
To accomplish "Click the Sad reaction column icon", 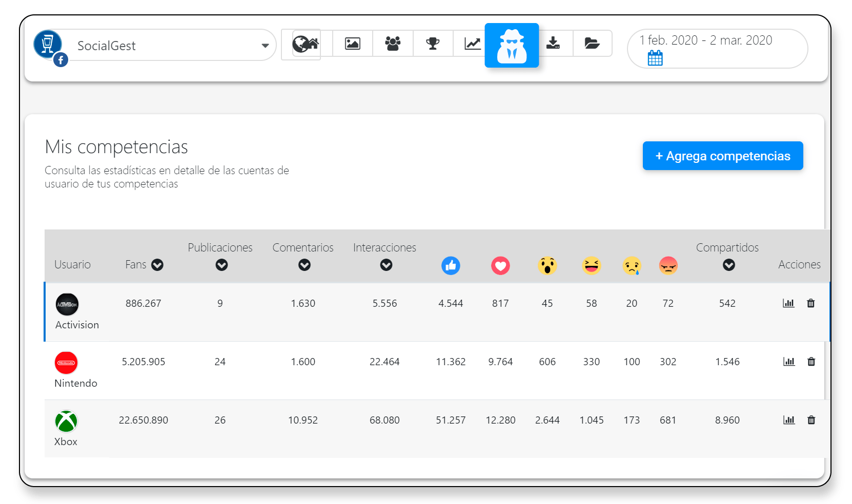I will point(632,265).
